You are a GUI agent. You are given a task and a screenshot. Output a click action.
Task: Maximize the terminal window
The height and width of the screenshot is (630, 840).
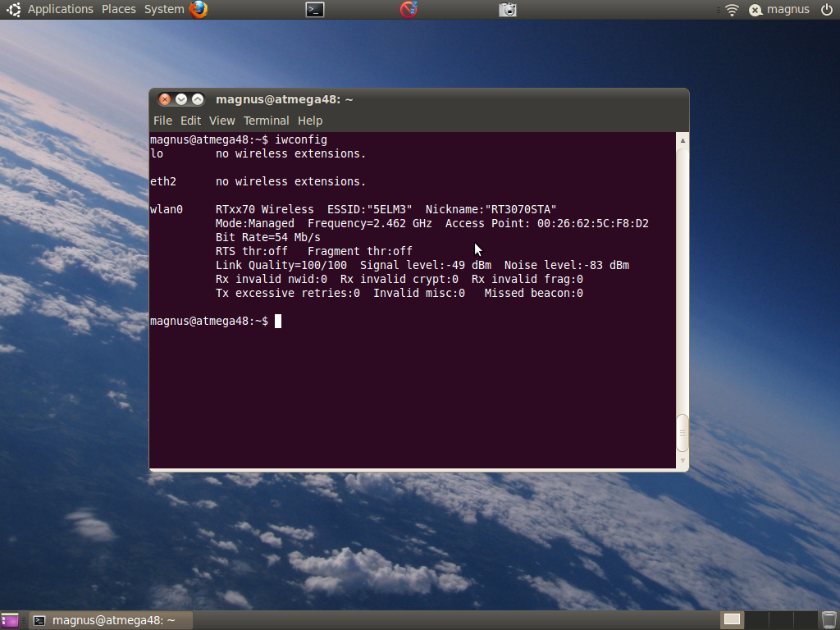tap(198, 99)
